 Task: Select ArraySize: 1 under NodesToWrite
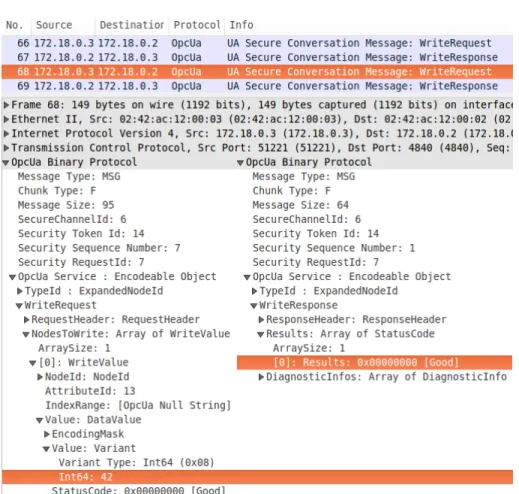pyautogui.click(x=74, y=348)
